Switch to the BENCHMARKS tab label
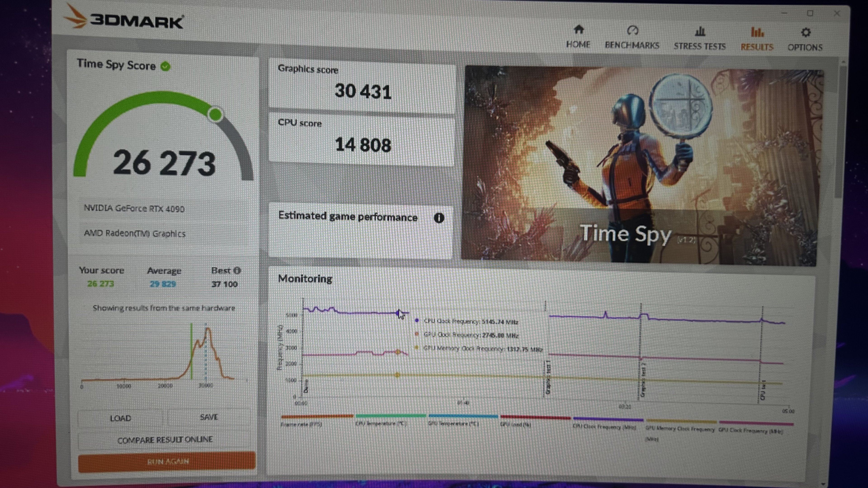This screenshot has width=868, height=488. (632, 45)
